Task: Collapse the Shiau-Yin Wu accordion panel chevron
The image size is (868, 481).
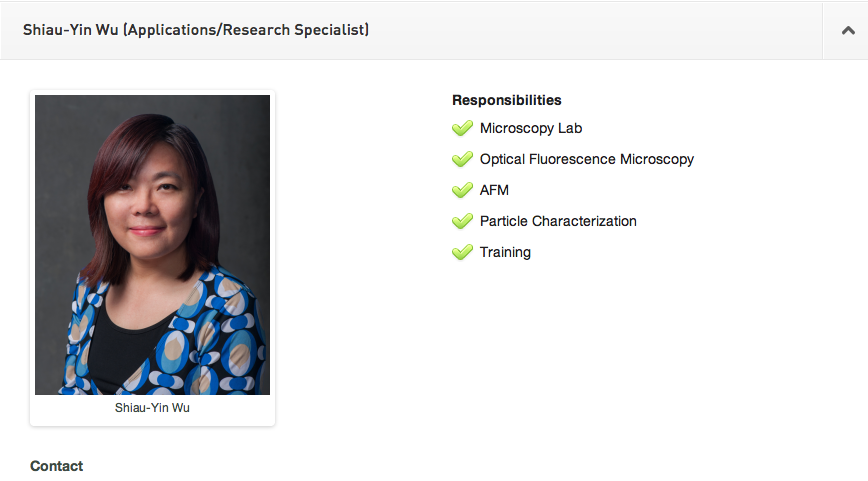Action: pyautogui.click(x=845, y=30)
